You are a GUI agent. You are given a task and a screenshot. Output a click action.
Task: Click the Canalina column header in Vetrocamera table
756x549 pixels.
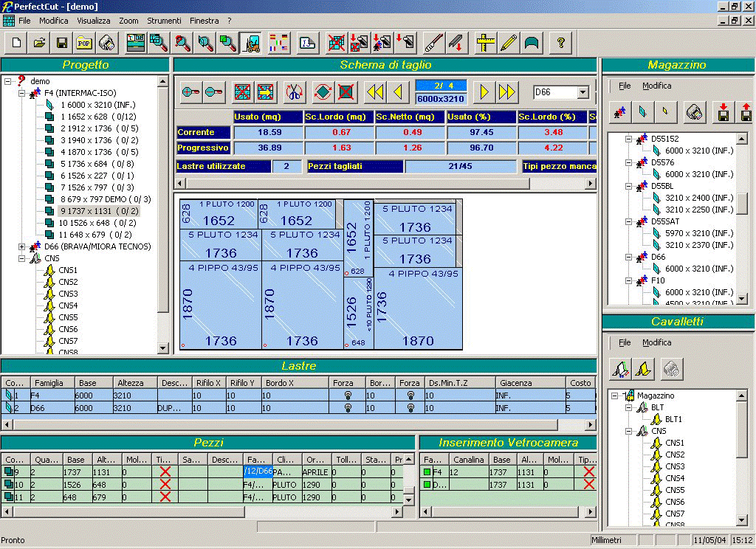click(x=469, y=460)
